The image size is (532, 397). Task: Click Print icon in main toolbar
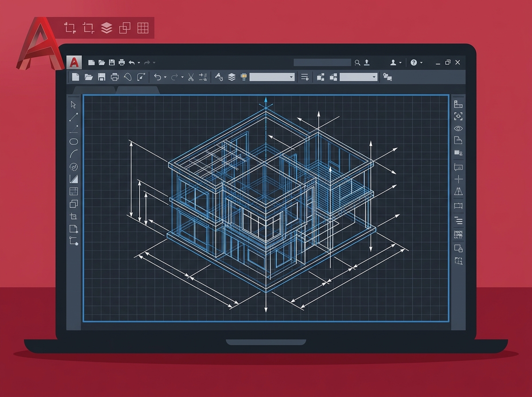point(115,77)
